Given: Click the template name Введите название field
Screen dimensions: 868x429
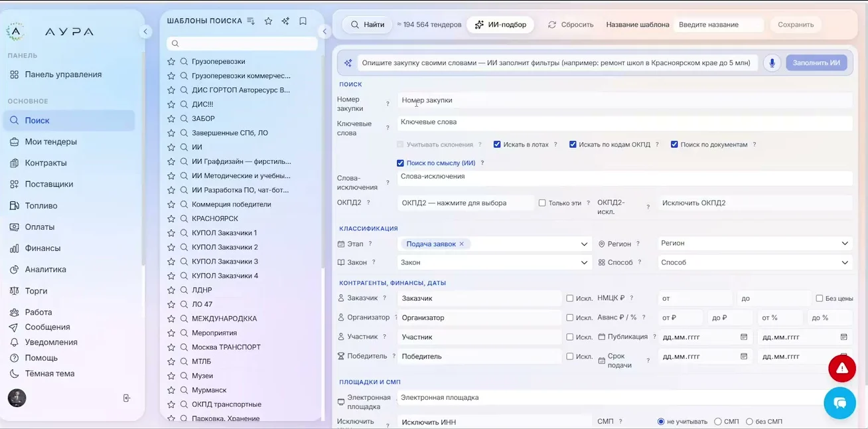Looking at the screenshot, I should click(x=719, y=25).
